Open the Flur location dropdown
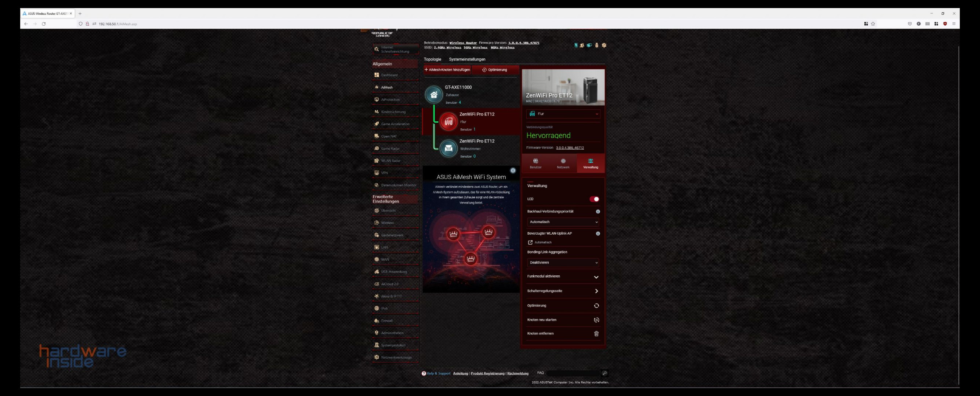 (x=563, y=114)
